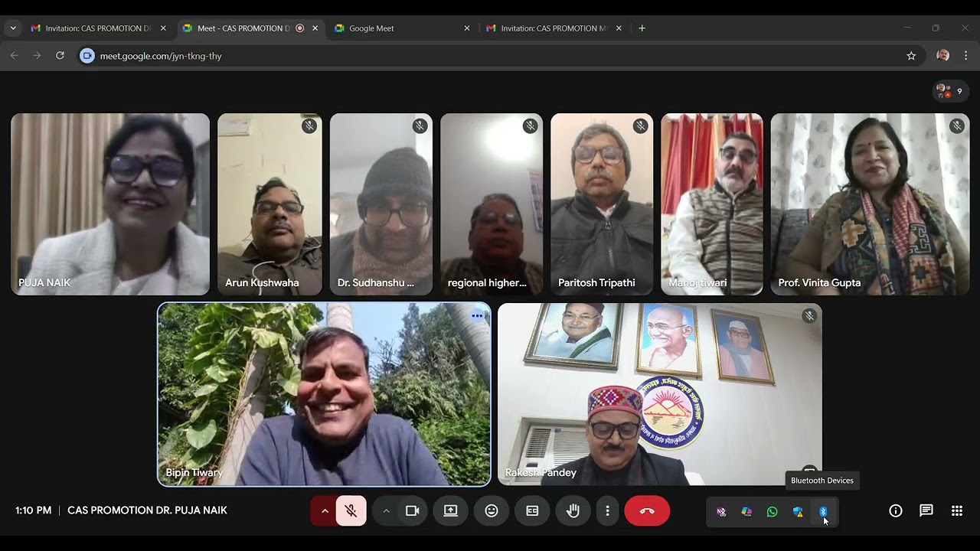Click the Present now screen share icon
This screenshot has height=551, width=980.
point(451,510)
